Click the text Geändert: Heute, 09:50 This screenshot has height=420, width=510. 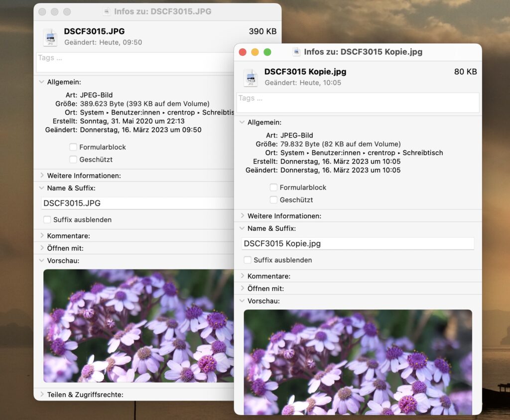point(103,42)
